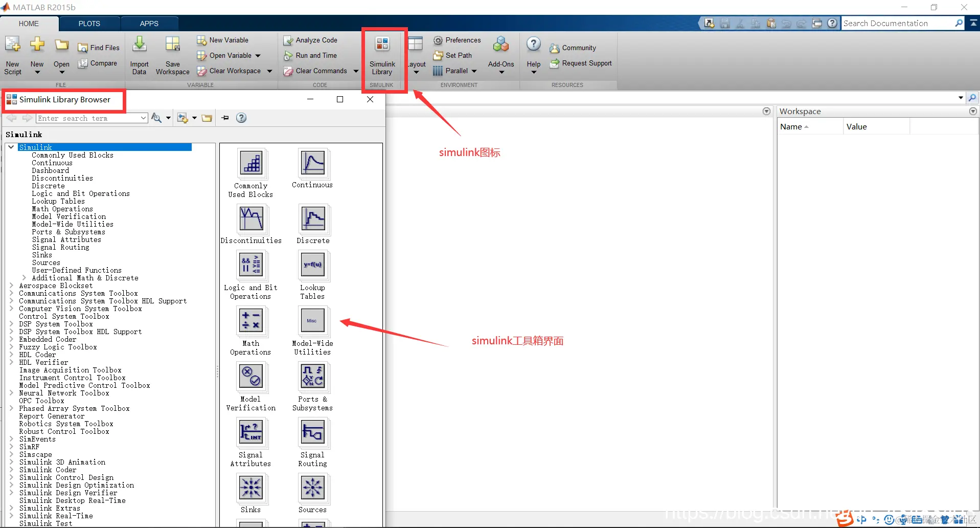Sort Workspace by Name column
Image resolution: width=980 pixels, height=528 pixels.
click(x=810, y=126)
